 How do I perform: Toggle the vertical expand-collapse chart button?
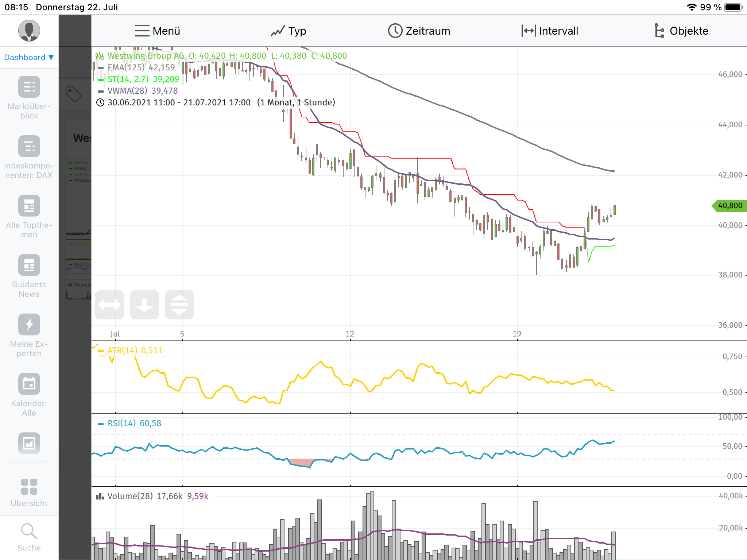179,305
